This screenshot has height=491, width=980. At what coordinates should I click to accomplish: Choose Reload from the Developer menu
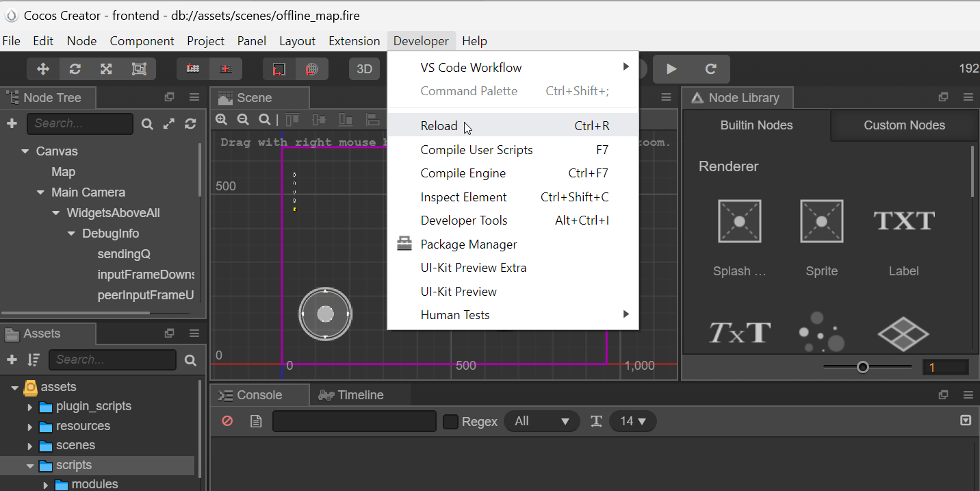513,125
